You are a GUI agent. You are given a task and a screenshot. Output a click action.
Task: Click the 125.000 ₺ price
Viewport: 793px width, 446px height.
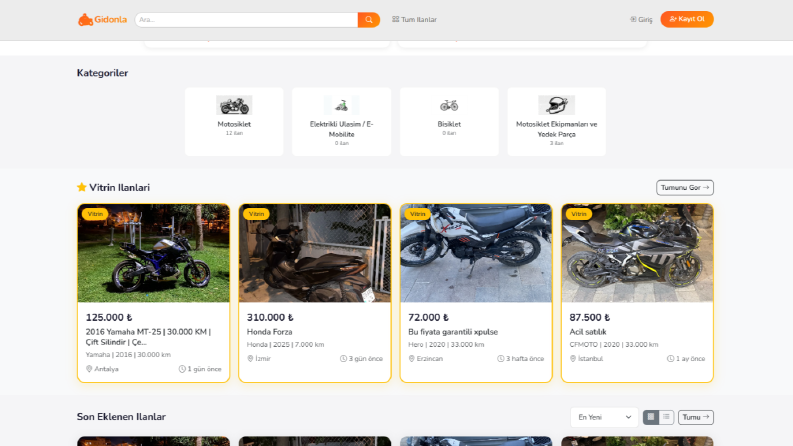click(109, 318)
